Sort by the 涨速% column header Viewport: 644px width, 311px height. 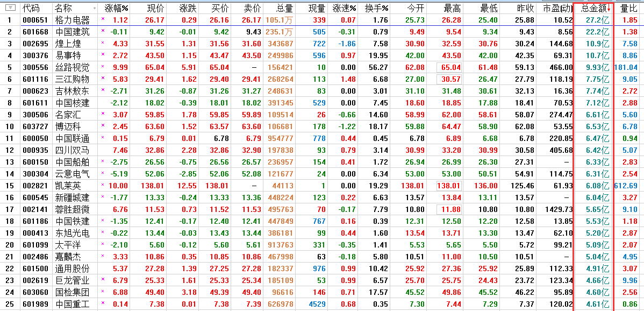pyautogui.click(x=345, y=8)
